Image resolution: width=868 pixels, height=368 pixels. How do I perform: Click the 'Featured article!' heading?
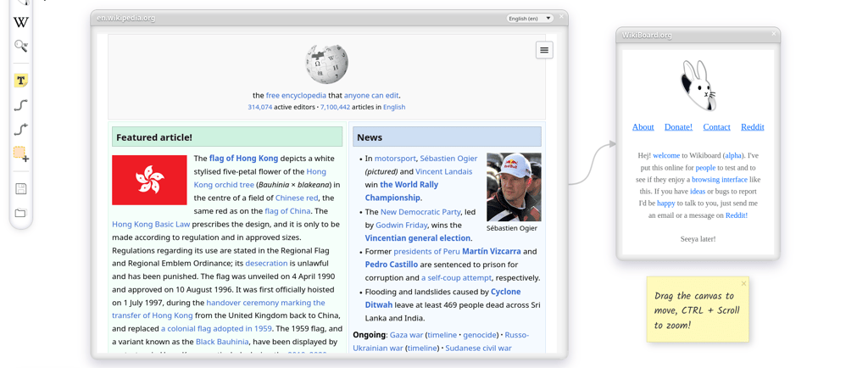[x=154, y=137]
